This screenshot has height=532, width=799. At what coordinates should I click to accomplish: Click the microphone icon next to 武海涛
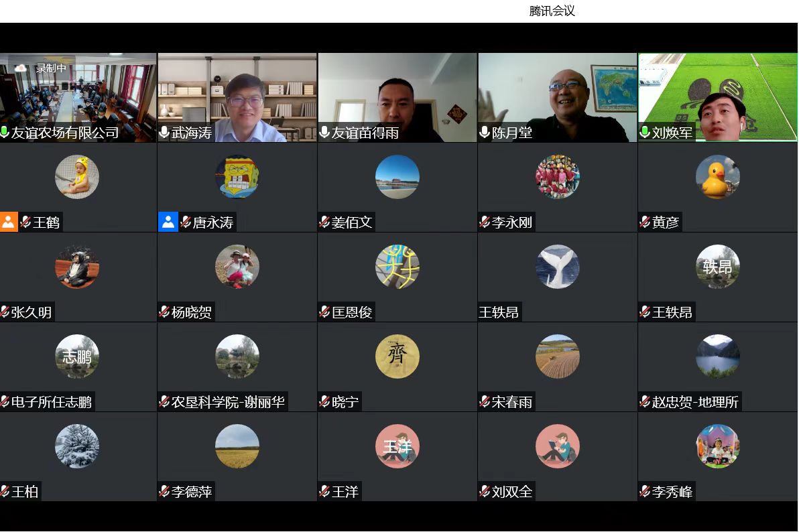164,133
